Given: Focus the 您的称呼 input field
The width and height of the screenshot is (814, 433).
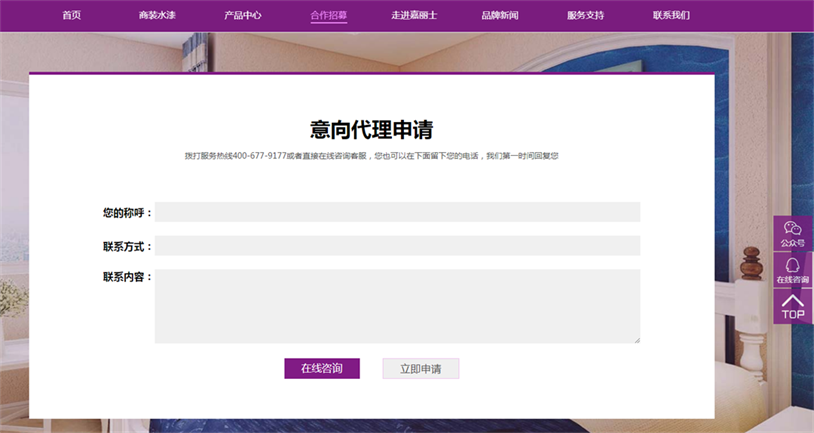Looking at the screenshot, I should [397, 212].
